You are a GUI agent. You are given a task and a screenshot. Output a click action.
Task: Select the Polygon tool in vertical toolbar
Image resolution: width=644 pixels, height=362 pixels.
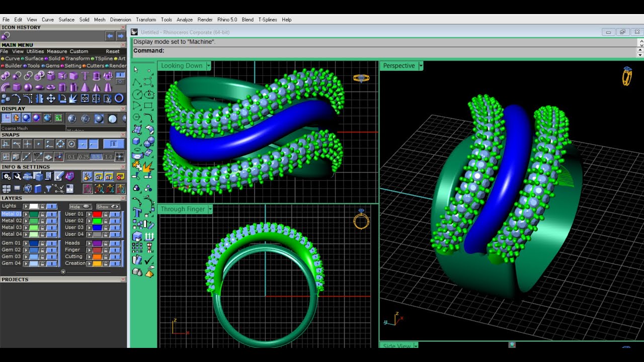point(136,117)
